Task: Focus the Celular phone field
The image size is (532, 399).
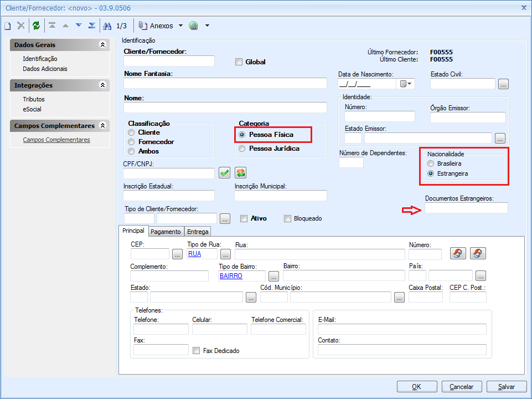Action: click(220, 329)
